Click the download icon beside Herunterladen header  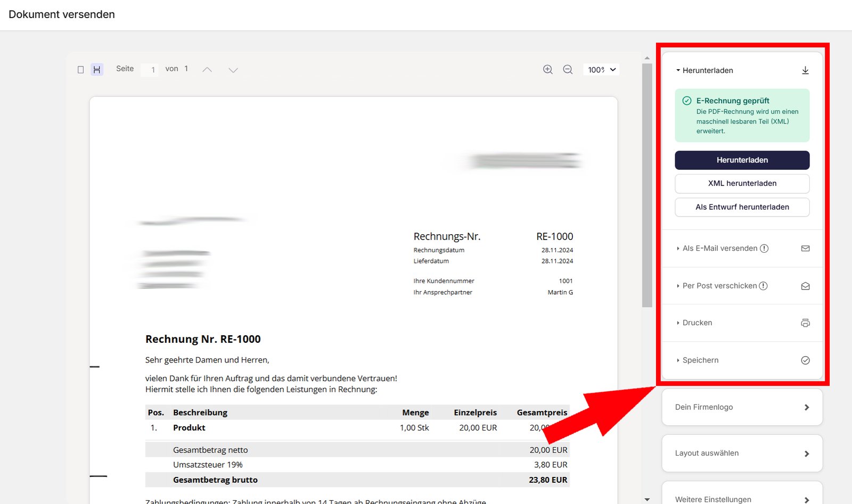tap(805, 70)
